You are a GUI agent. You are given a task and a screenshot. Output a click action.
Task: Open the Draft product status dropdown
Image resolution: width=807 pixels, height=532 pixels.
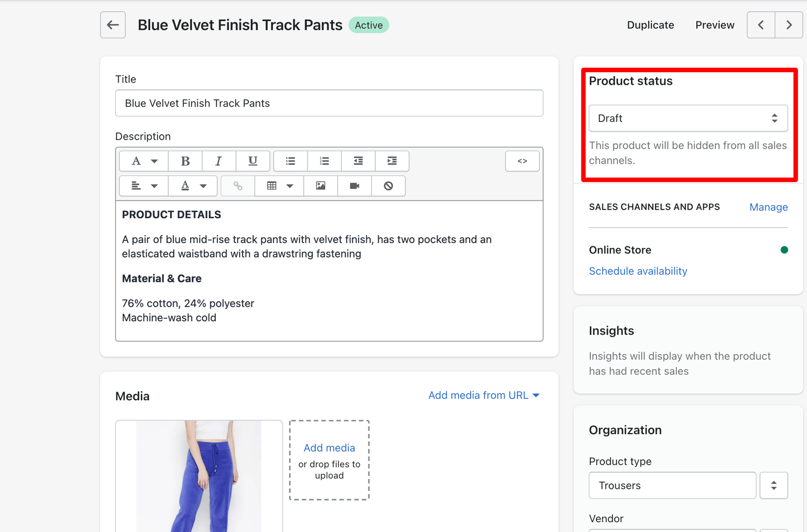687,118
